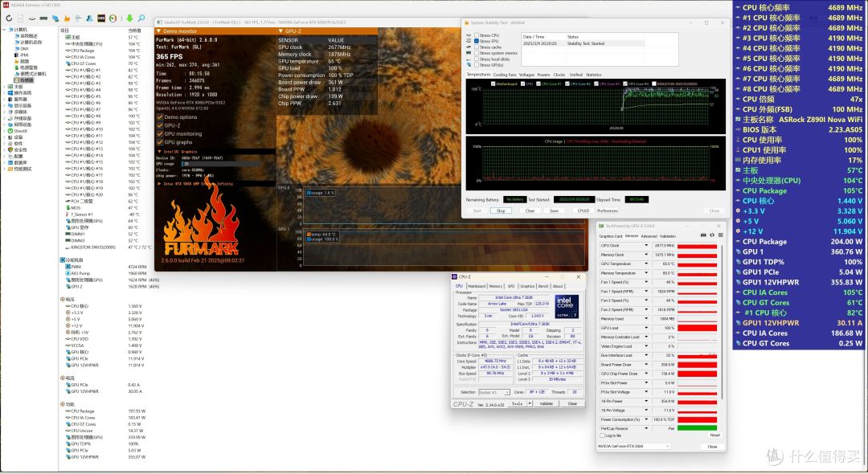Open Memory tab in CPU-Z

pyautogui.click(x=495, y=287)
